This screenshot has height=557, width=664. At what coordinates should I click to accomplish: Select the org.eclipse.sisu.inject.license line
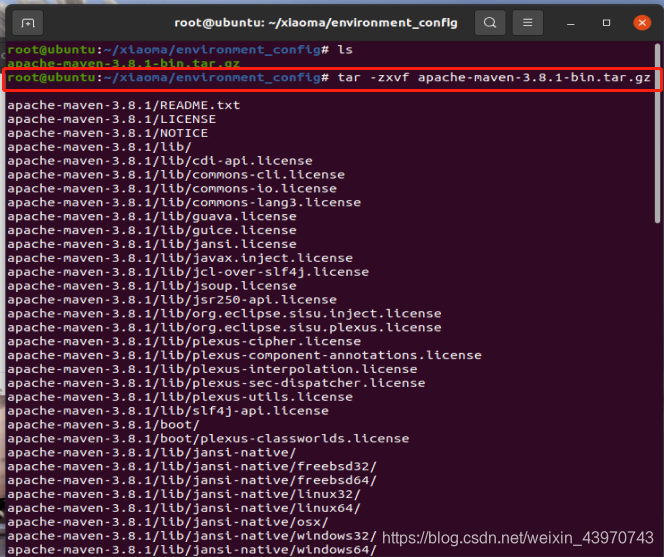[x=224, y=314]
